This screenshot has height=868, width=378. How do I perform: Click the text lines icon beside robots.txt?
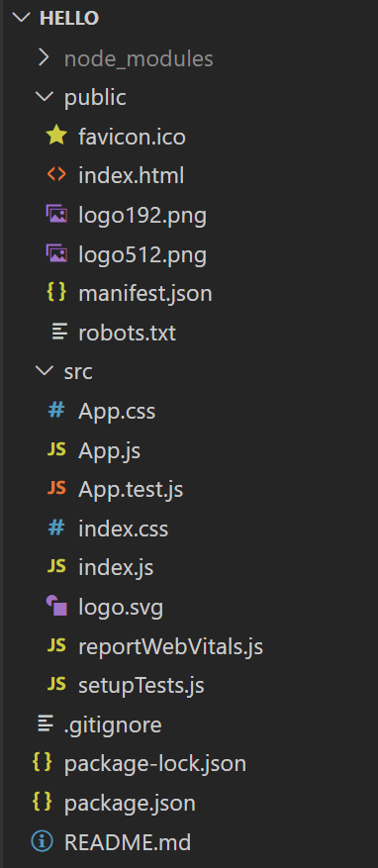tap(58, 333)
